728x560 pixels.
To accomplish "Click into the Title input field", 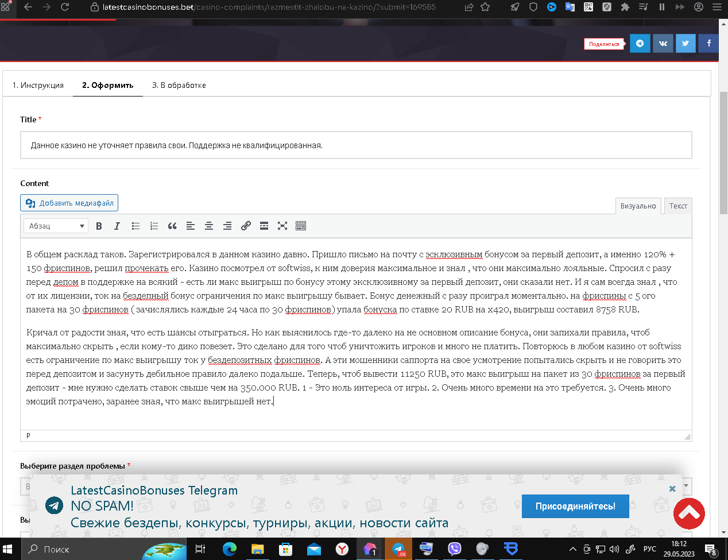I will tap(356, 145).
